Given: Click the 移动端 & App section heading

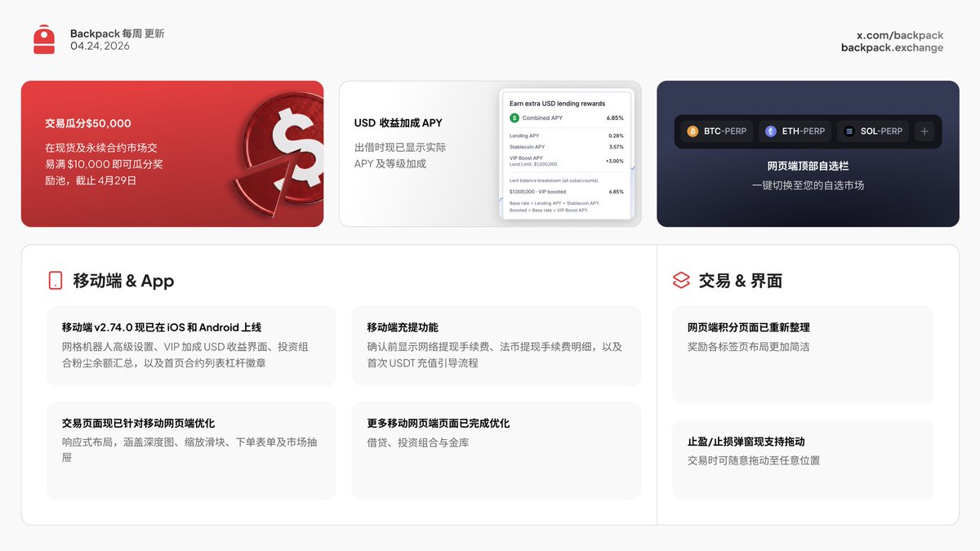Looking at the screenshot, I should 123,281.
